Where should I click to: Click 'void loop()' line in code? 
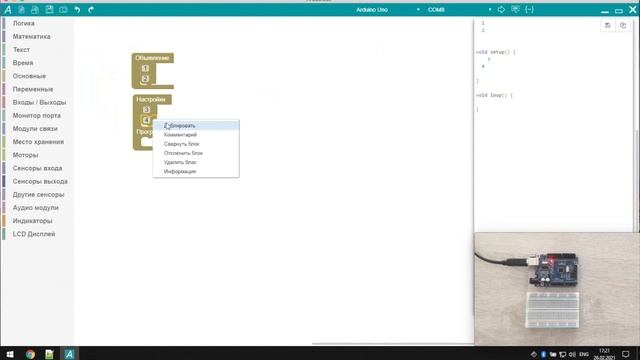tap(494, 95)
